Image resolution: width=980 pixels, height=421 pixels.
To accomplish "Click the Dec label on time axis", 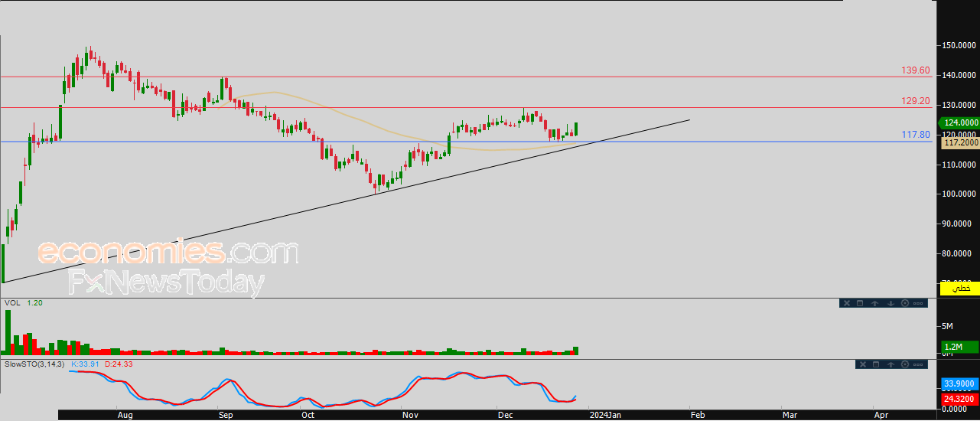I will 505,415.
